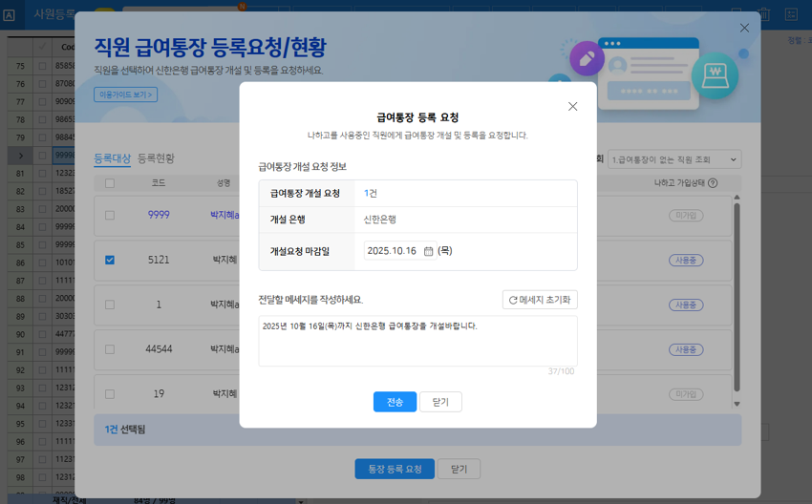
Task: Click the 1건 value in 급여통장 개설 요청
Action: tap(371, 193)
